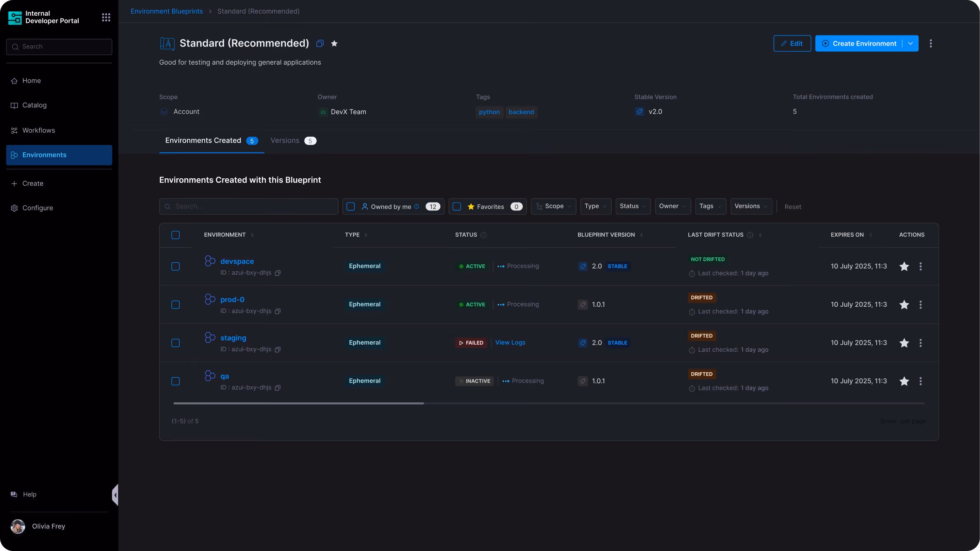Go to Workflows in the sidebar
980x551 pixels.
[x=39, y=131]
